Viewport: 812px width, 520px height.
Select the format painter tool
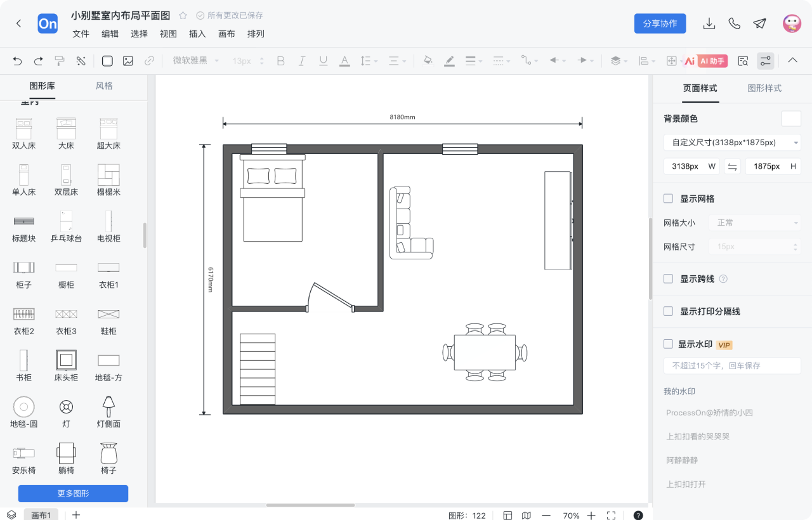[x=60, y=61]
